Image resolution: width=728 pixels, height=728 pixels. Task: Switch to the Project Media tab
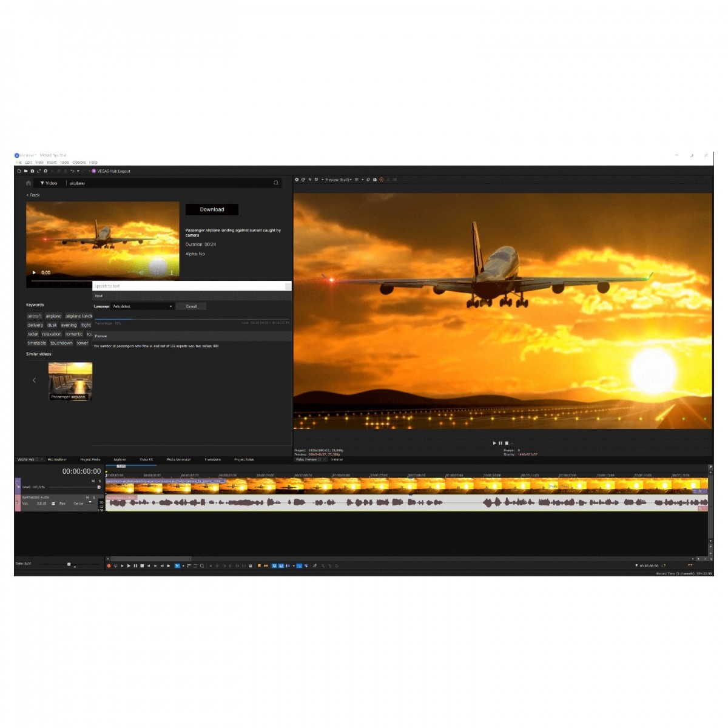pos(90,459)
